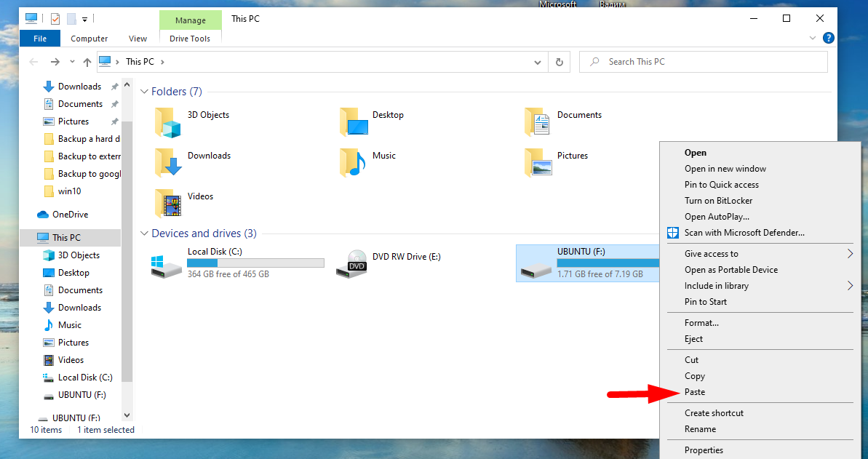Open the 3D Objects folder icon

point(168,122)
